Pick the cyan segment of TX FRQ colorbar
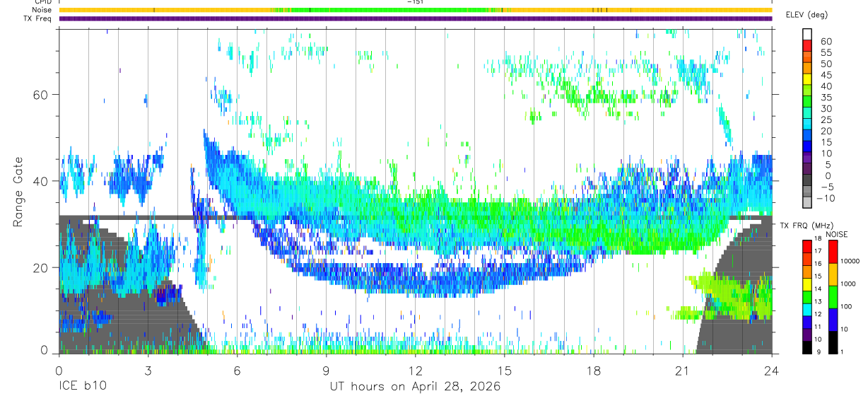The image size is (868, 401). pos(807,309)
